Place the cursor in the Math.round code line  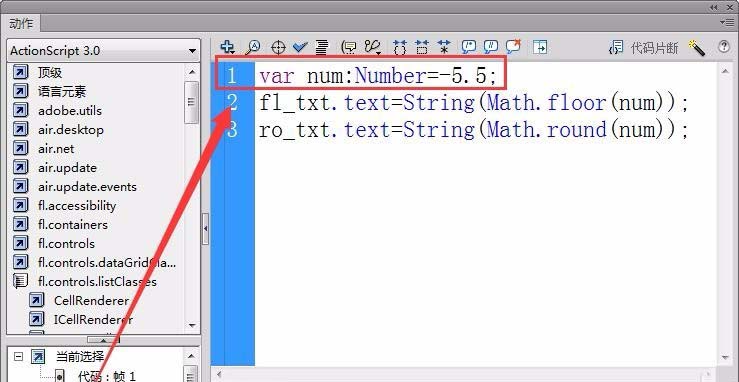pos(474,130)
